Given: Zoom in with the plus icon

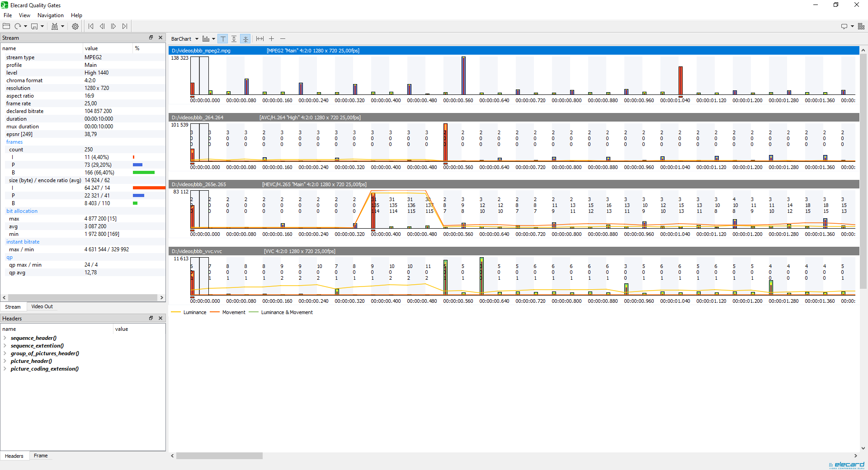Looking at the screenshot, I should point(271,39).
